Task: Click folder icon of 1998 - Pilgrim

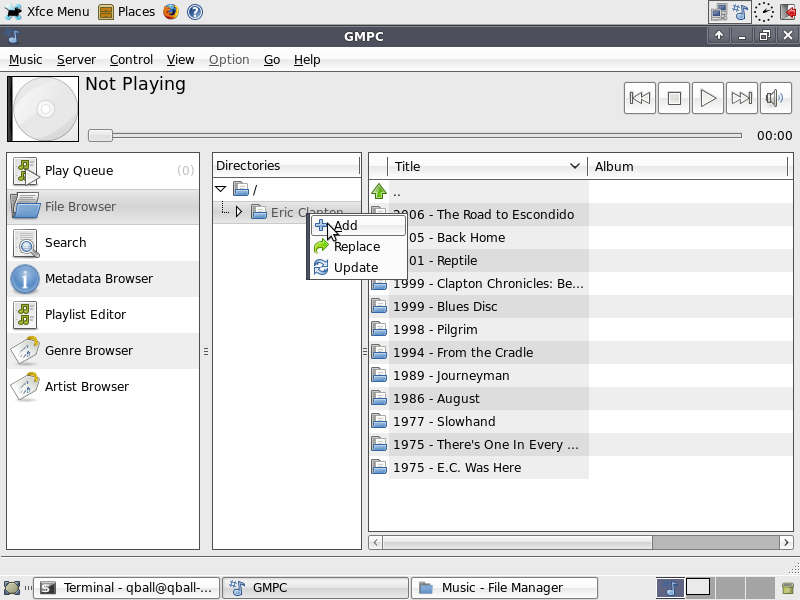Action: [379, 330]
